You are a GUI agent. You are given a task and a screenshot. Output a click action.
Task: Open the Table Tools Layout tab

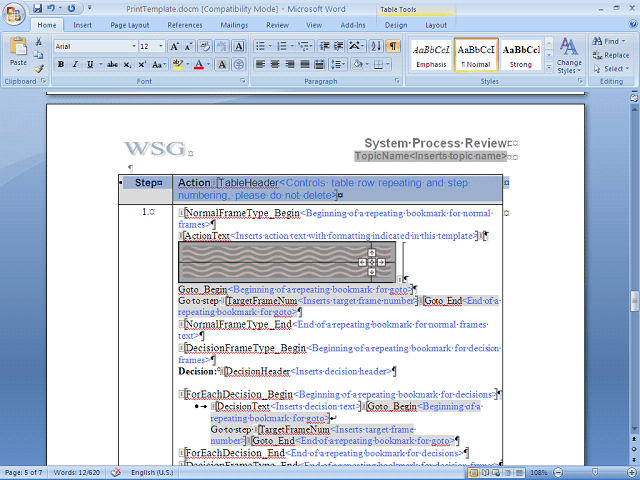436,25
